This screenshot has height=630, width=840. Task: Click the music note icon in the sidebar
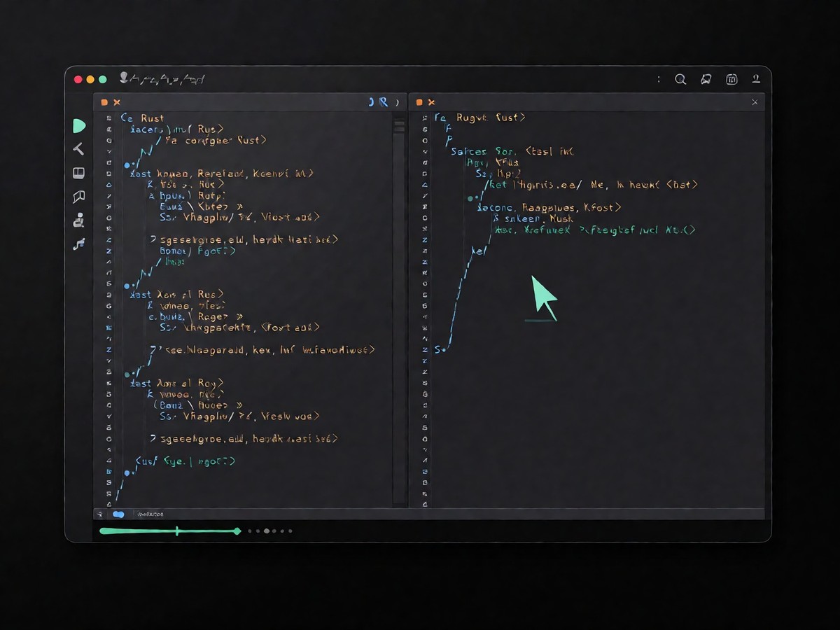tap(78, 244)
